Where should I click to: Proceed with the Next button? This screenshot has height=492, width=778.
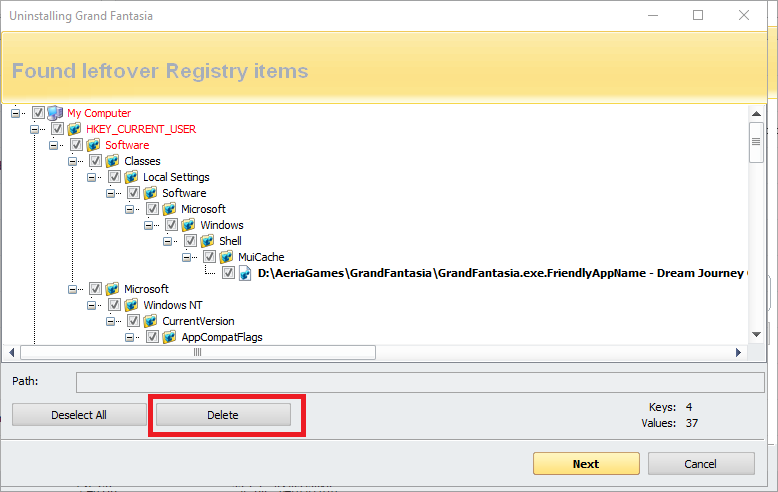(586, 464)
